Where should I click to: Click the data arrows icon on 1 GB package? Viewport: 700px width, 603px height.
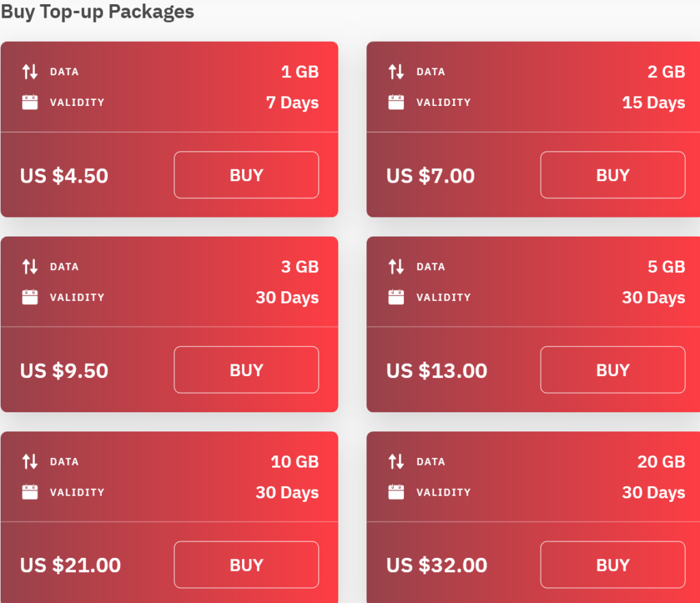pos(30,72)
